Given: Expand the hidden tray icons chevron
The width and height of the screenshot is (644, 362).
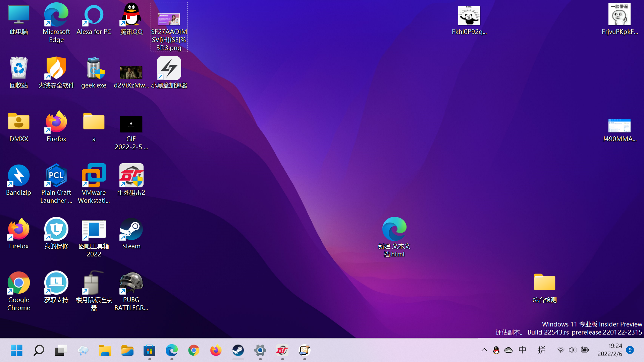Looking at the screenshot, I should 484,350.
